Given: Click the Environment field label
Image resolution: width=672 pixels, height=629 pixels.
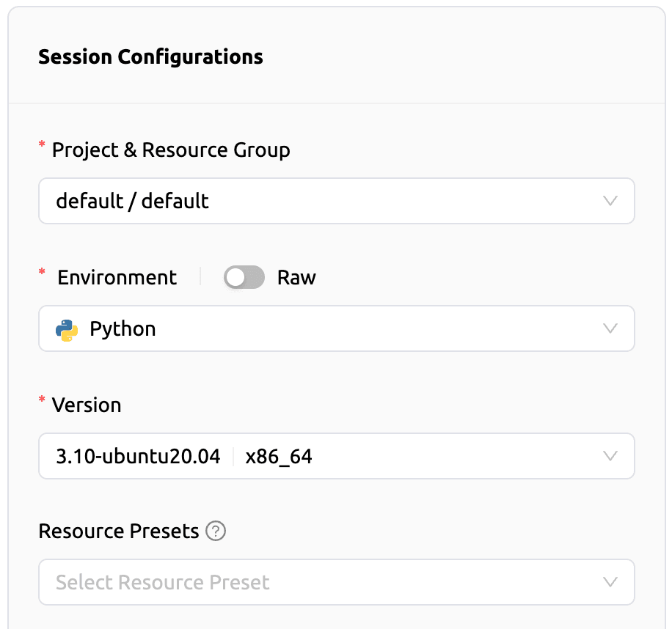Looking at the screenshot, I should point(117,277).
